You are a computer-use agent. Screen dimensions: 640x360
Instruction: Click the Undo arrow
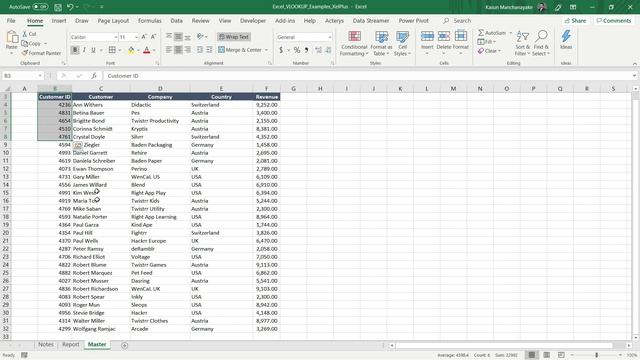pyautogui.click(x=70, y=7)
